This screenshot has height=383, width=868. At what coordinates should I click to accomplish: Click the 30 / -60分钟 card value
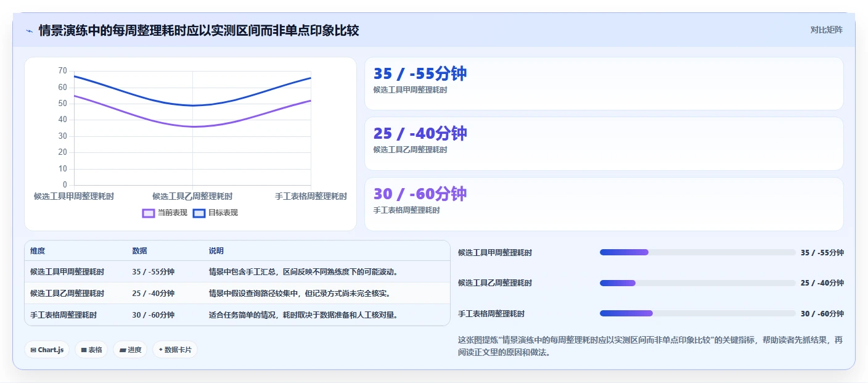pos(420,194)
